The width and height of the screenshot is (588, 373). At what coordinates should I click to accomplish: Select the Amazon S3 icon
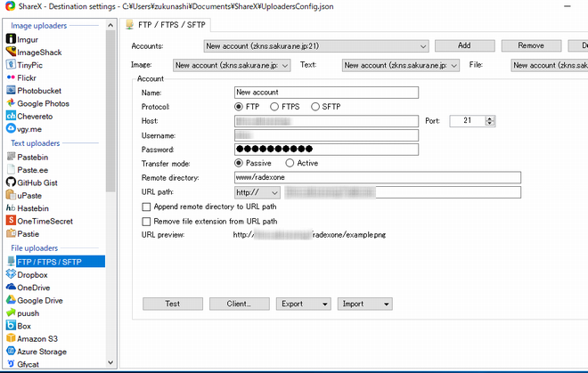pos(11,337)
